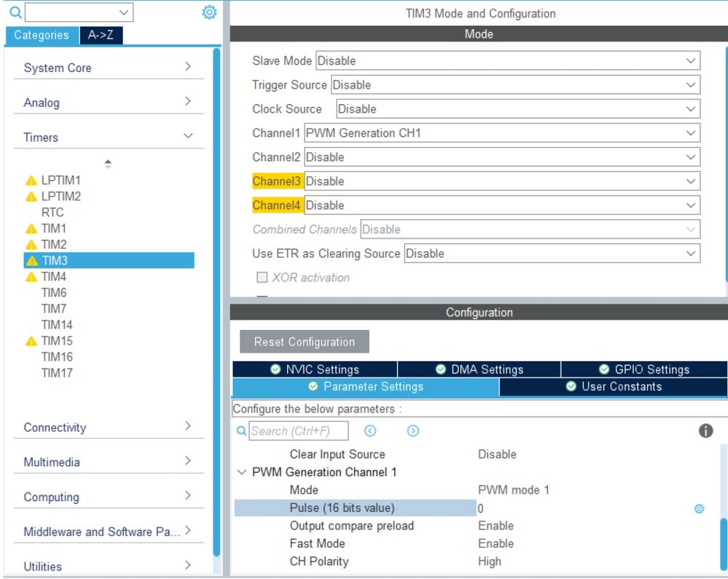Click the gear icon beside Pulse value
728x579 pixels.
tap(699, 509)
